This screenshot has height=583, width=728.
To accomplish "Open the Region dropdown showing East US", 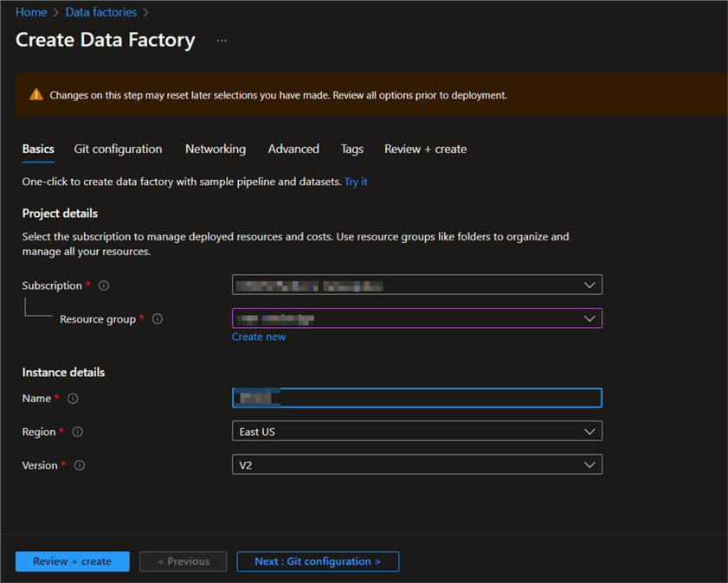I will 417,432.
